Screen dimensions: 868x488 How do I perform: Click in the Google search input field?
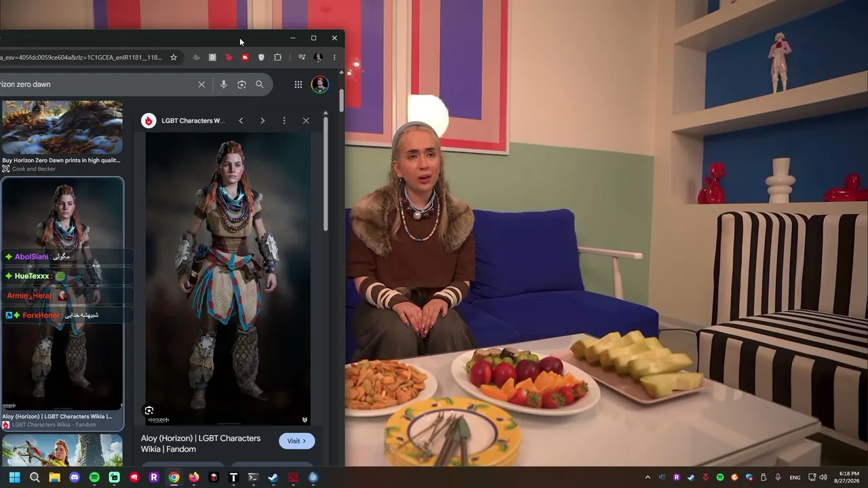[98, 84]
